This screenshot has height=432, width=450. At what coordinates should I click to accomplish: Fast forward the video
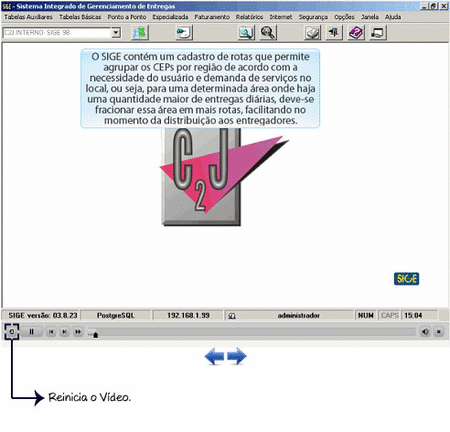(78, 332)
